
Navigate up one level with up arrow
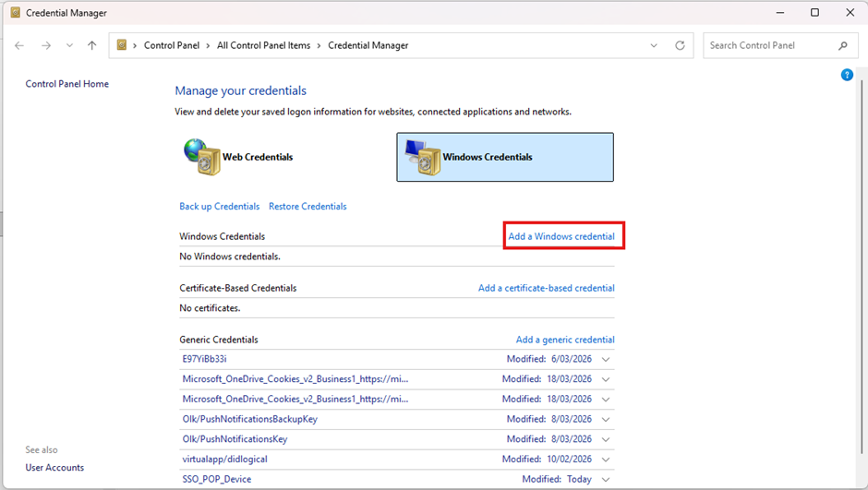[x=91, y=45]
